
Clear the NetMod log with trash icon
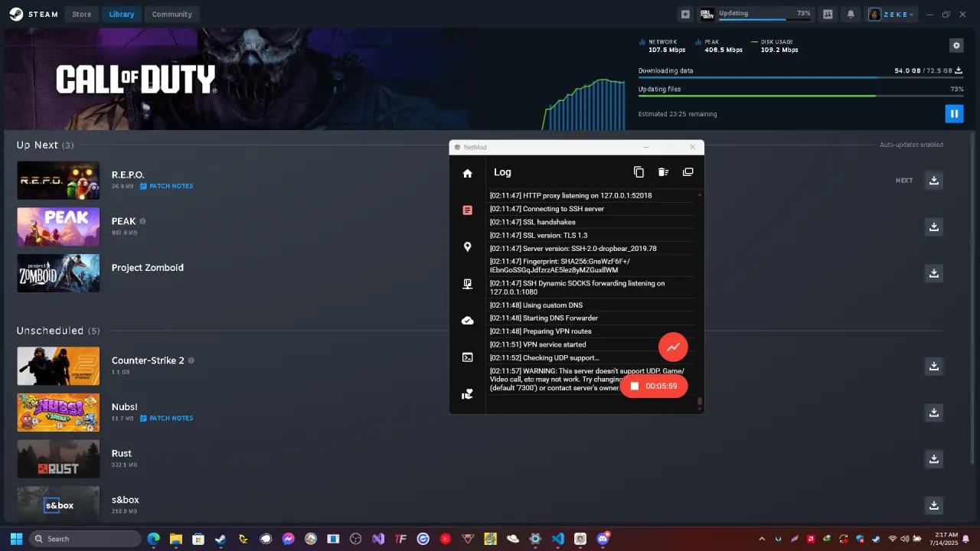pyautogui.click(x=663, y=172)
